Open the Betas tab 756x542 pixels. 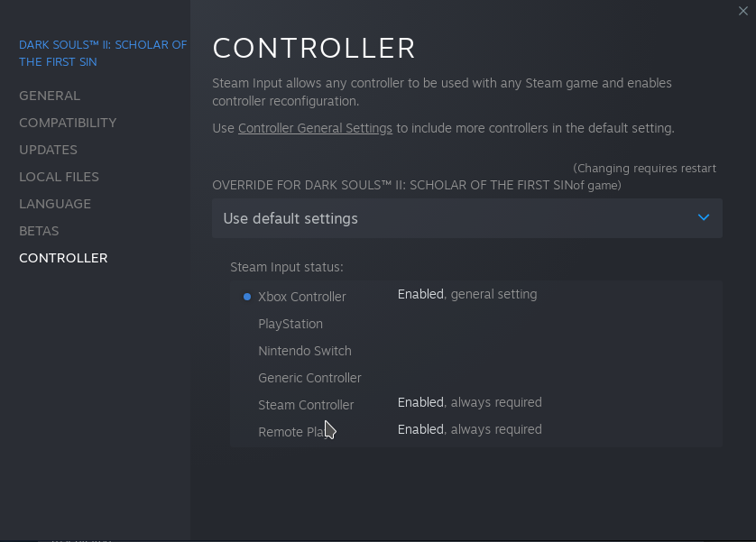coord(39,231)
